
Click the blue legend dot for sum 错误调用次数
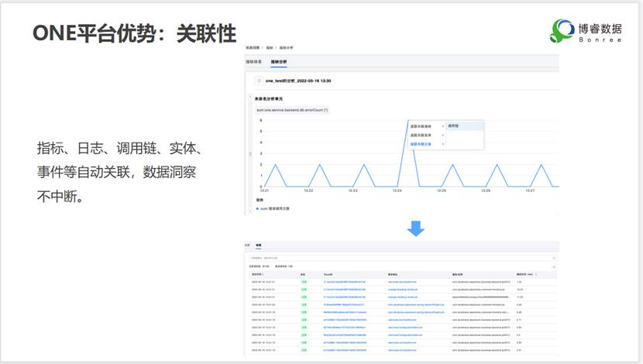pos(258,208)
